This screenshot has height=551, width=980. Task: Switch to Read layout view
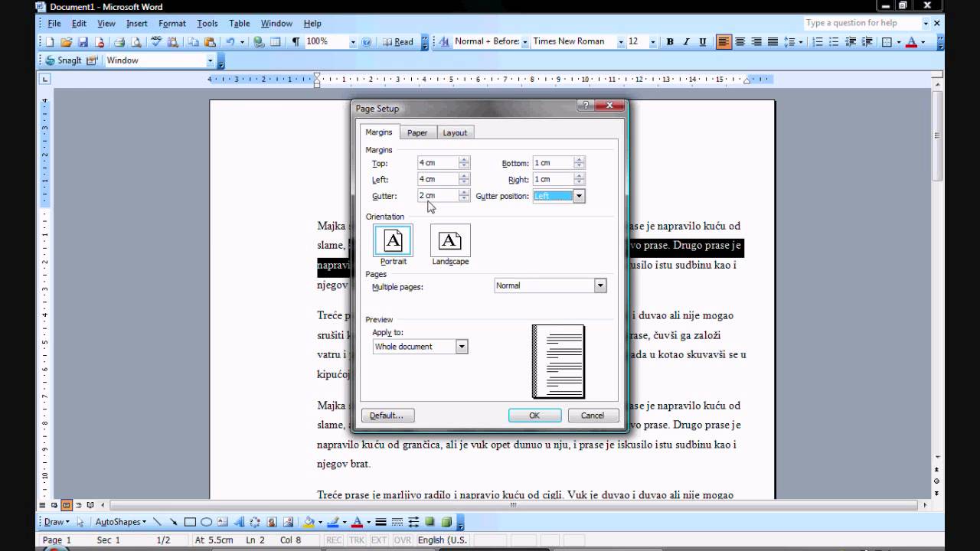tap(398, 42)
